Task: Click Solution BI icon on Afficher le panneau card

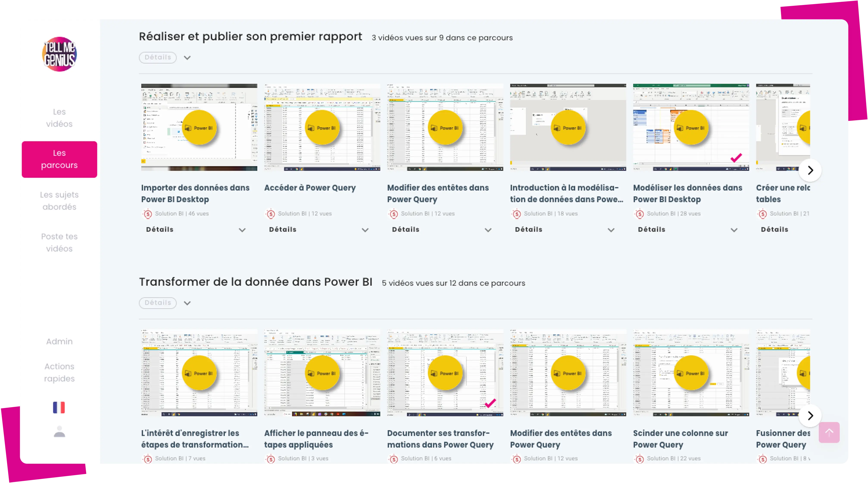Action: pos(271,459)
